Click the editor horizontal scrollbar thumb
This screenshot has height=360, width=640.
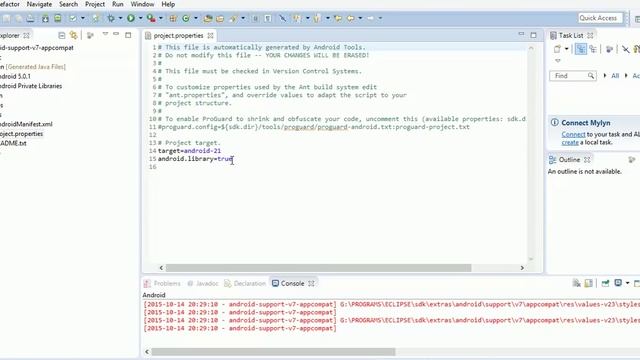tap(318, 268)
